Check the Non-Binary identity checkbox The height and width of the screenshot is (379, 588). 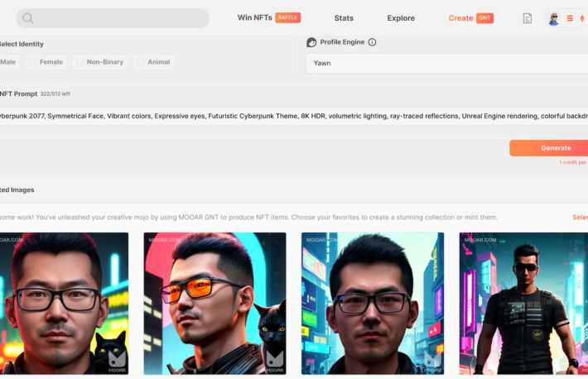(x=80, y=62)
